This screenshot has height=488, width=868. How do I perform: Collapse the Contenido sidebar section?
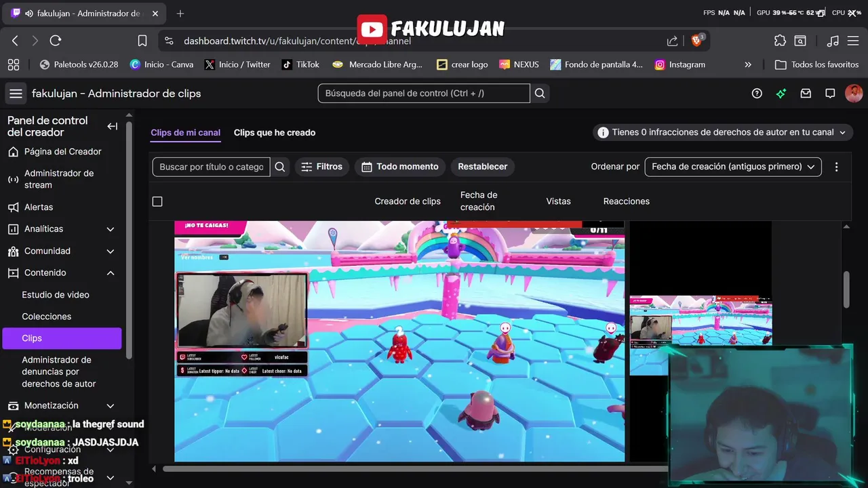111,272
